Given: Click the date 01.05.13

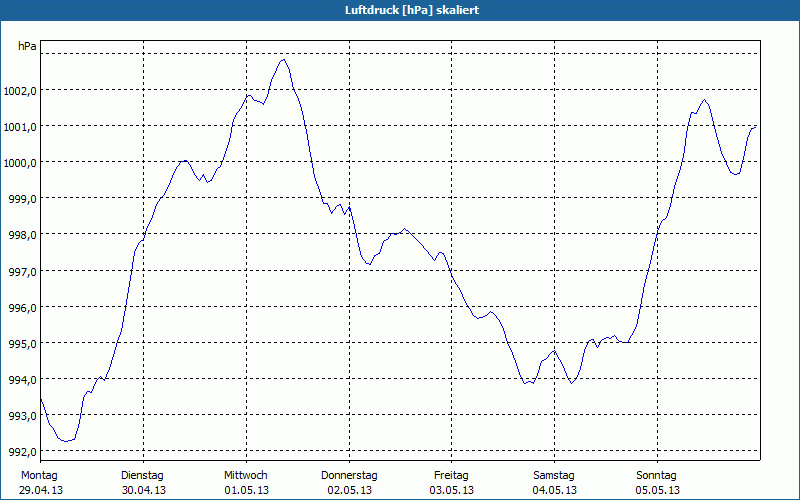Looking at the screenshot, I should click(x=246, y=490).
